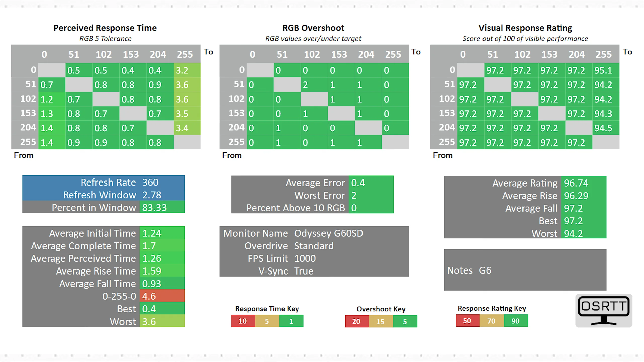Select the red 0-255-0 value 4.6
Image resolution: width=644 pixels, height=362 pixels.
pos(162,296)
